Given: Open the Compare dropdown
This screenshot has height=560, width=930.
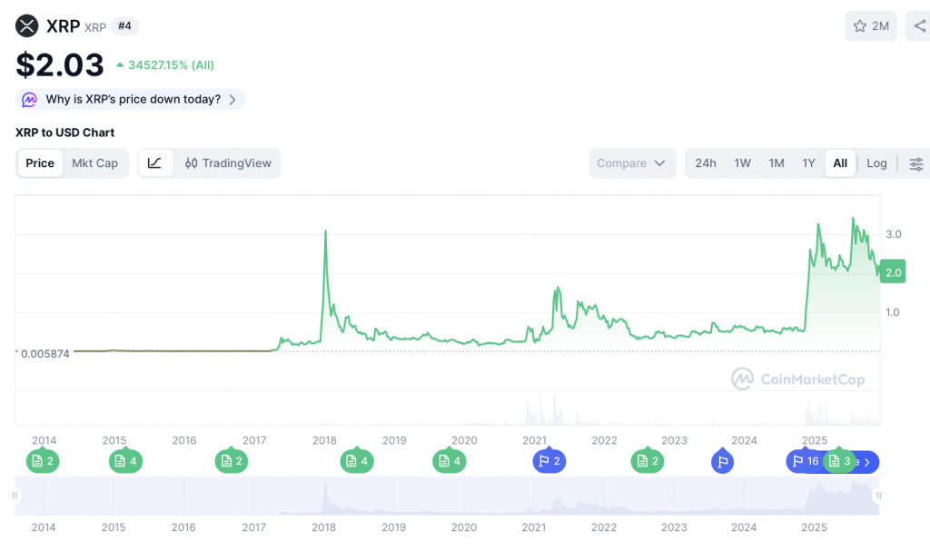Looking at the screenshot, I should (x=632, y=162).
